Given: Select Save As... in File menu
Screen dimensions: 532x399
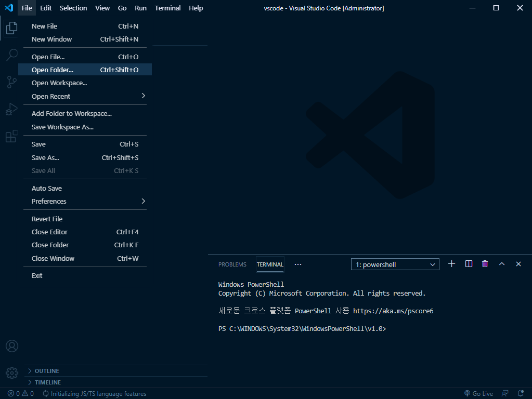Looking at the screenshot, I should tap(85, 157).
